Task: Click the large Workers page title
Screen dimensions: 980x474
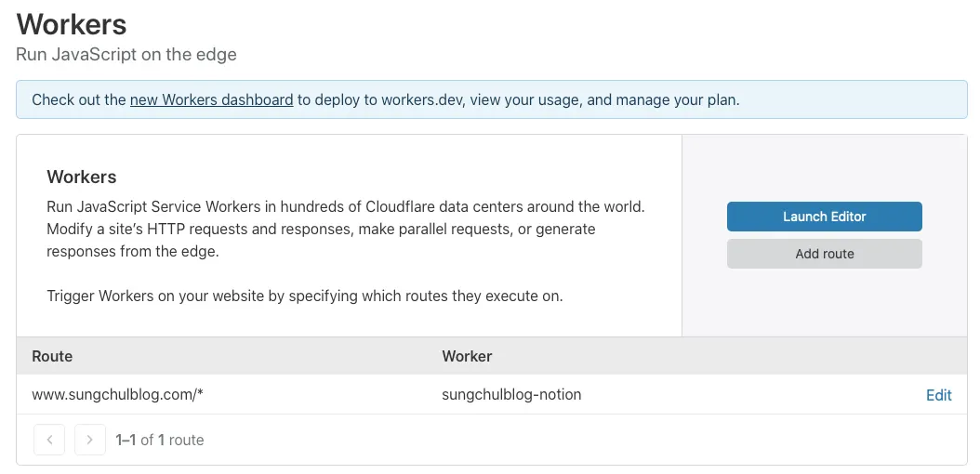Action: tap(72, 23)
